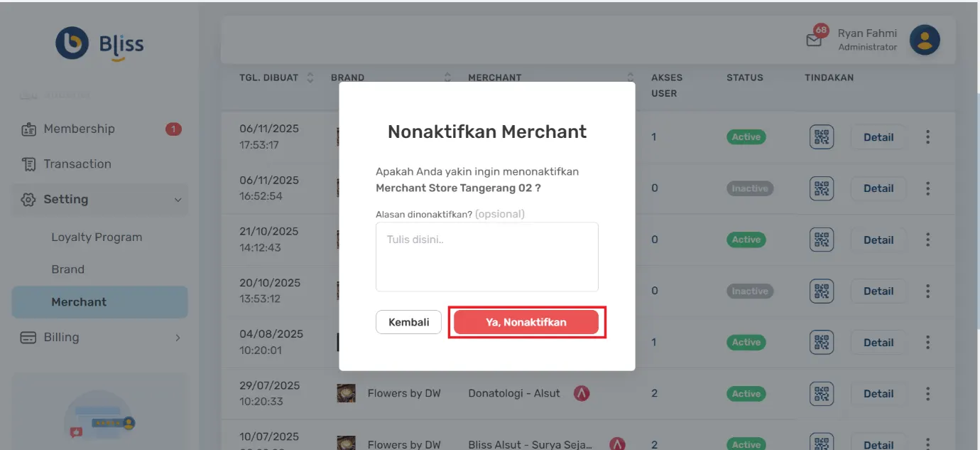
Task: Open the Brand settings page
Action: [x=68, y=269]
